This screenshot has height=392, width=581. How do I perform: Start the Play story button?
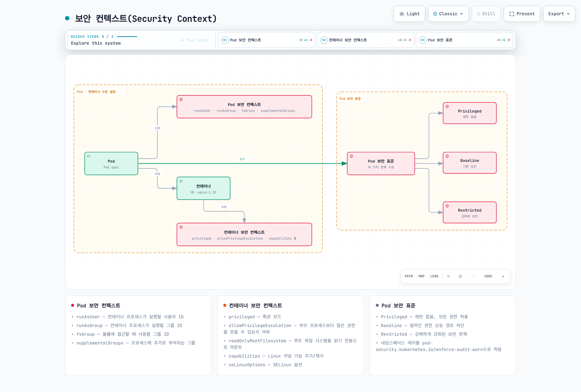pos(195,40)
